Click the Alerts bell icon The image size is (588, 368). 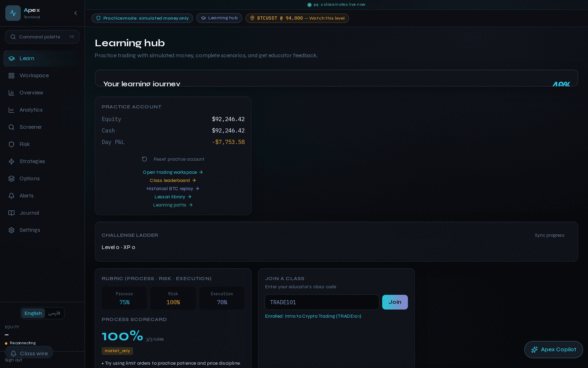point(11,196)
